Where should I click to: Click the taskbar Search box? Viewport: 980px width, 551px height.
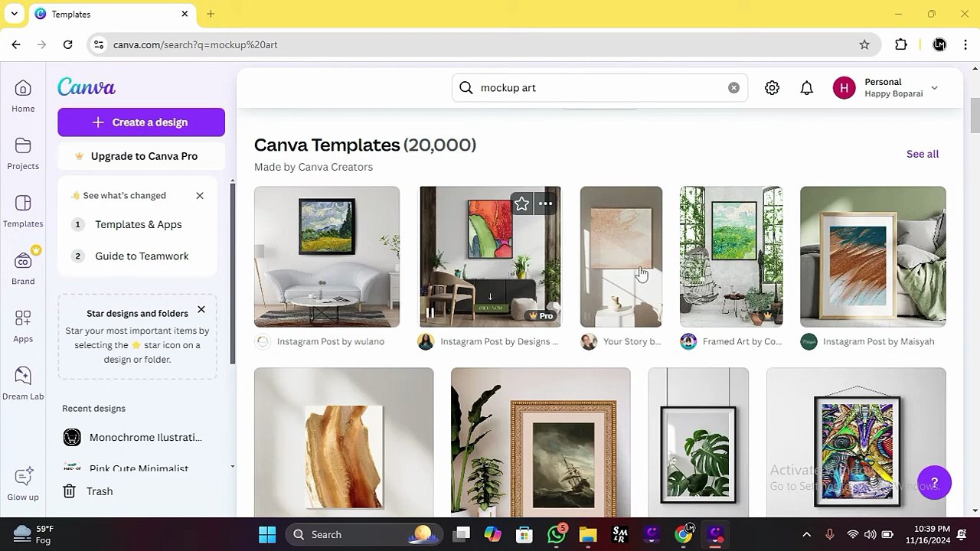tap(363, 534)
